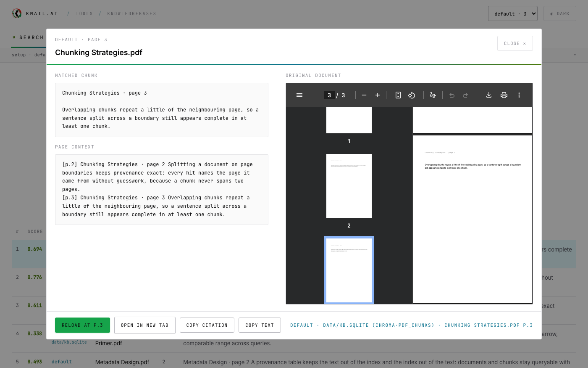Screen dimensions: 588x368
Task: Open Knowledgebases breadcrumb link
Action: tap(132, 13)
